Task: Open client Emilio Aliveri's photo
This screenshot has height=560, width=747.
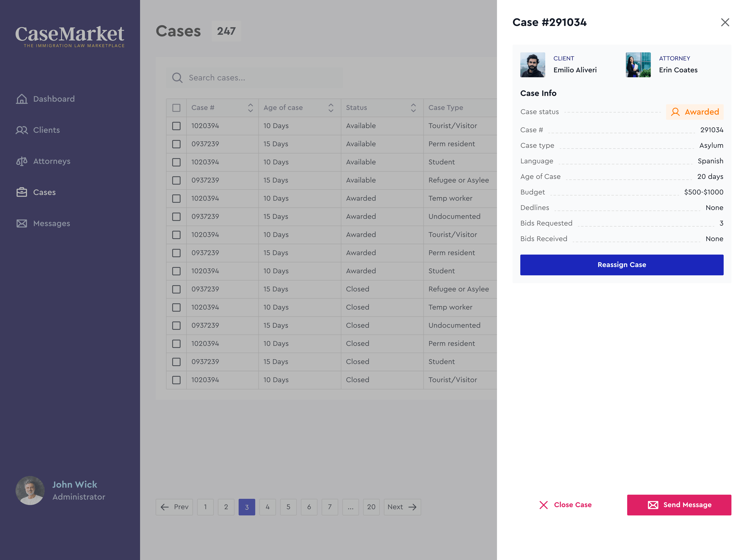Action: tap(533, 65)
